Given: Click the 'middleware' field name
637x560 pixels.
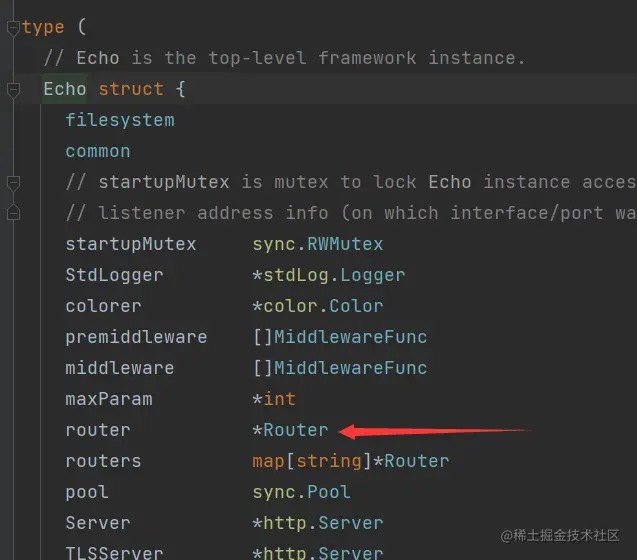Looking at the screenshot, I should tap(120, 368).
